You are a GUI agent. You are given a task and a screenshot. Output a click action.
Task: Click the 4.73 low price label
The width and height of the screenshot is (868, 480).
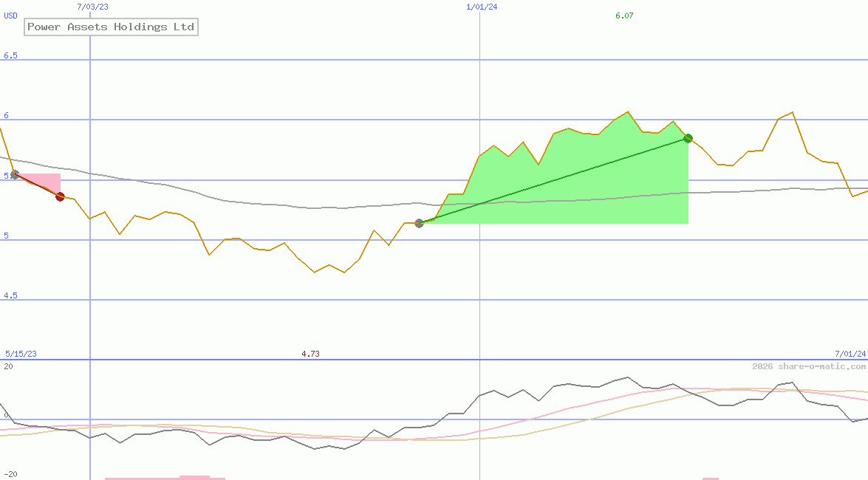pos(310,354)
